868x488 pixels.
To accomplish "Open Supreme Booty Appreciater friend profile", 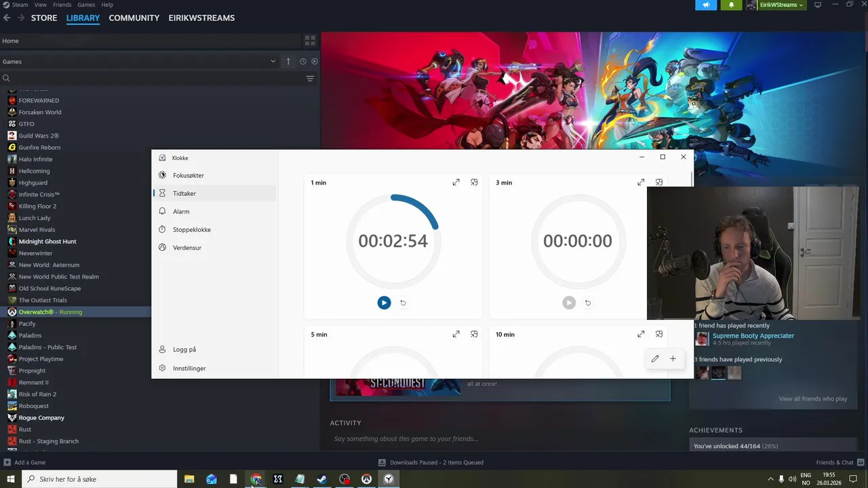I will [x=753, y=335].
